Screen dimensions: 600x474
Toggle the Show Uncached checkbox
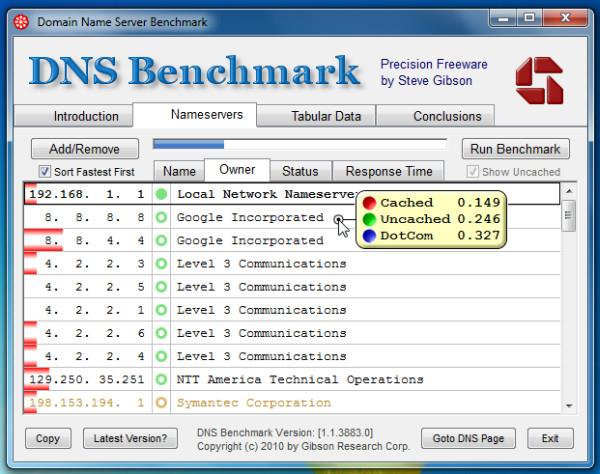pyautogui.click(x=474, y=172)
